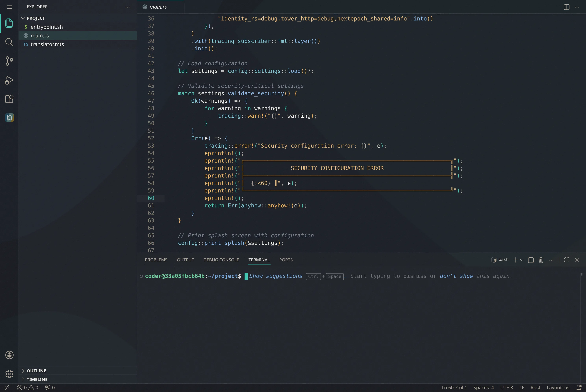The height and width of the screenshot is (392, 586).
Task: Open entrypoint.sh in the explorer
Action: pos(78,27)
